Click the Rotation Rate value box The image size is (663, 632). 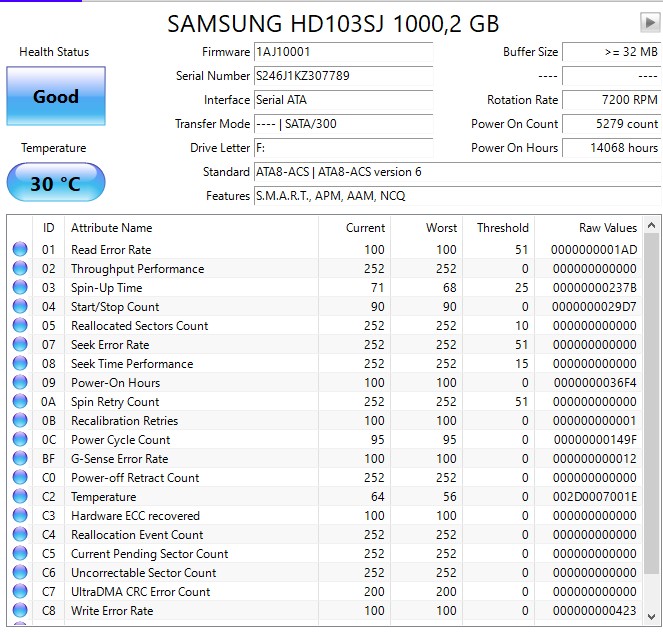(x=611, y=100)
